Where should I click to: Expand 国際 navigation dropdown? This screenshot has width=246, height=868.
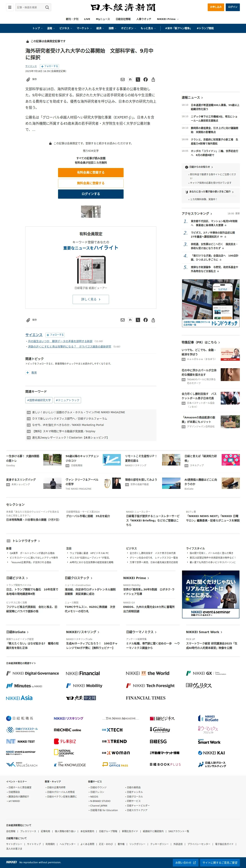point(112,28)
